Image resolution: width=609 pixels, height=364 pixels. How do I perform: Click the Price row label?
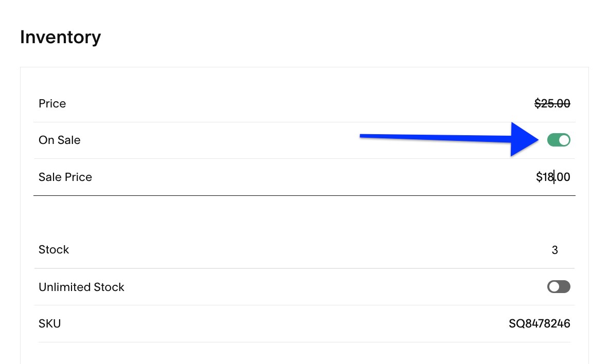(x=52, y=104)
